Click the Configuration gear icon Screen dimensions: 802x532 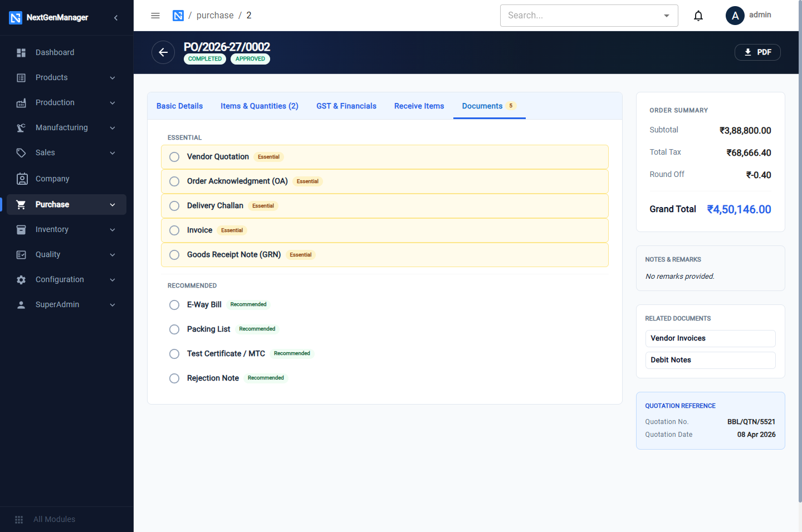pos(21,279)
